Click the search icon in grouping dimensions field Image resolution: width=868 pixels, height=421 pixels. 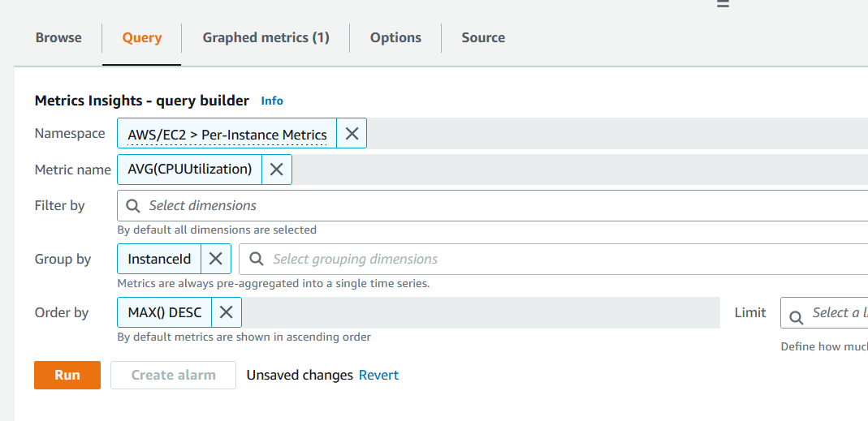click(256, 259)
